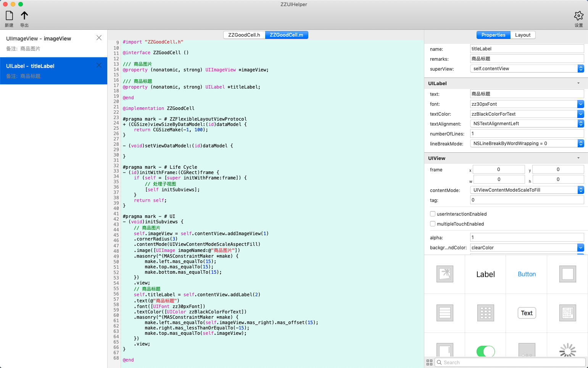The width and height of the screenshot is (588, 368).
Task: Toggle library grid view icon
Action: click(429, 363)
